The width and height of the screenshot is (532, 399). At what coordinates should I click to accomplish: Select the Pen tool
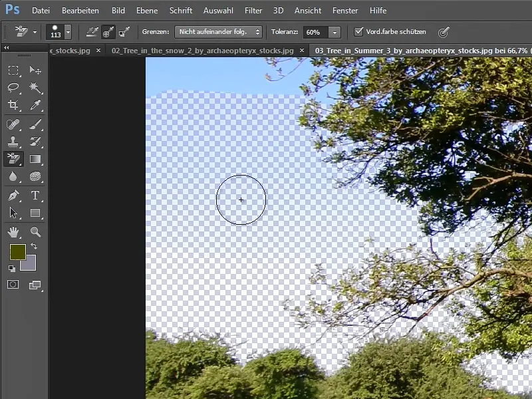13,196
